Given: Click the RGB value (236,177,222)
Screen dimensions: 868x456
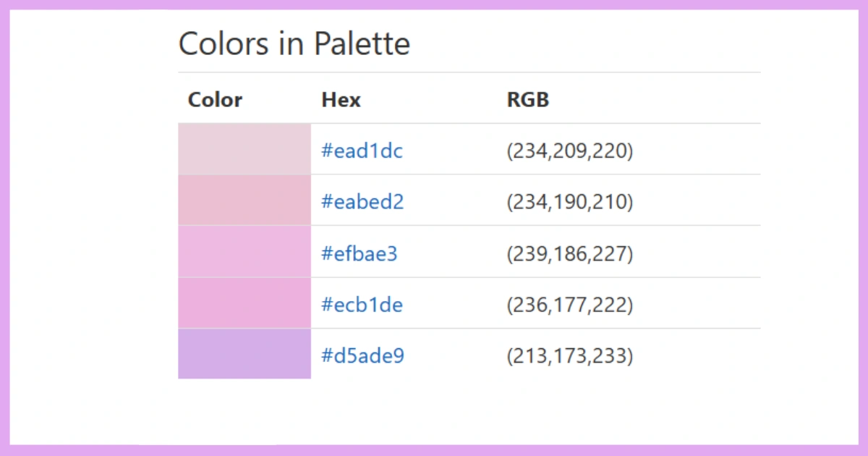Looking at the screenshot, I should [570, 304].
